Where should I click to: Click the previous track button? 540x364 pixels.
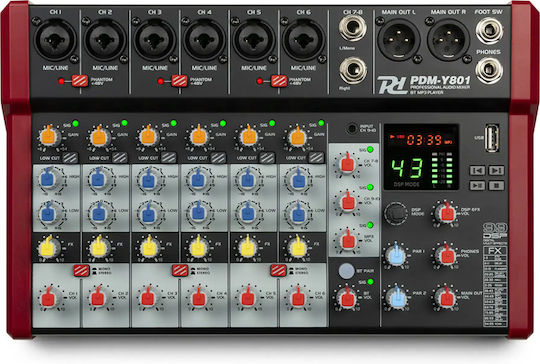(478, 170)
